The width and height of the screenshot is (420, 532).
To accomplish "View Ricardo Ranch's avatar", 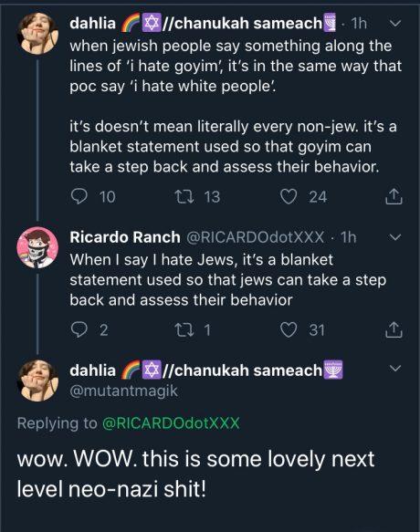I will (x=37, y=247).
